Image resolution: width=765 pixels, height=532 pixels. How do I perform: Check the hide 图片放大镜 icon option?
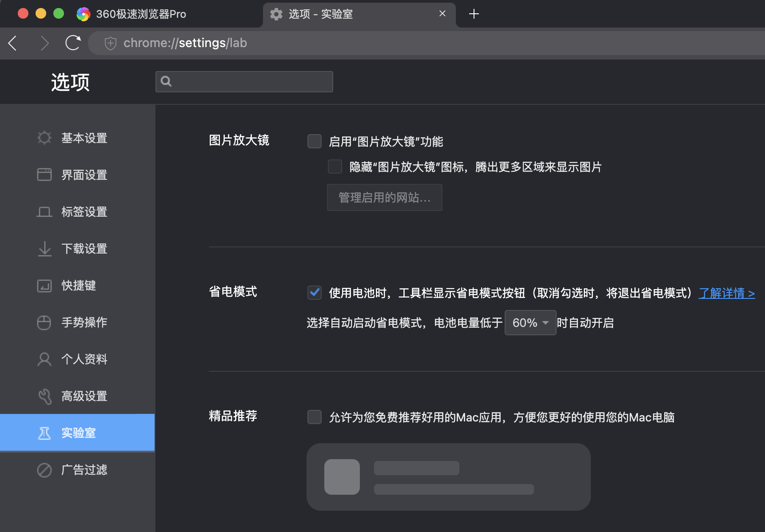[335, 167]
